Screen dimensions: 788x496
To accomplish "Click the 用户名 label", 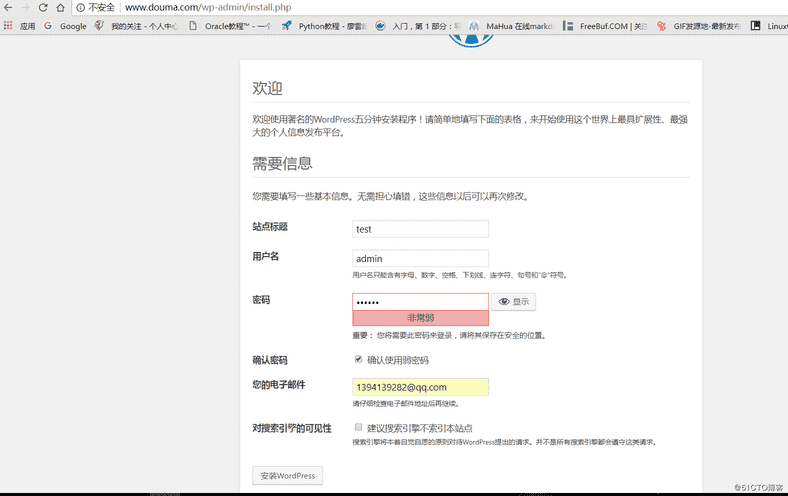I will point(265,256).
